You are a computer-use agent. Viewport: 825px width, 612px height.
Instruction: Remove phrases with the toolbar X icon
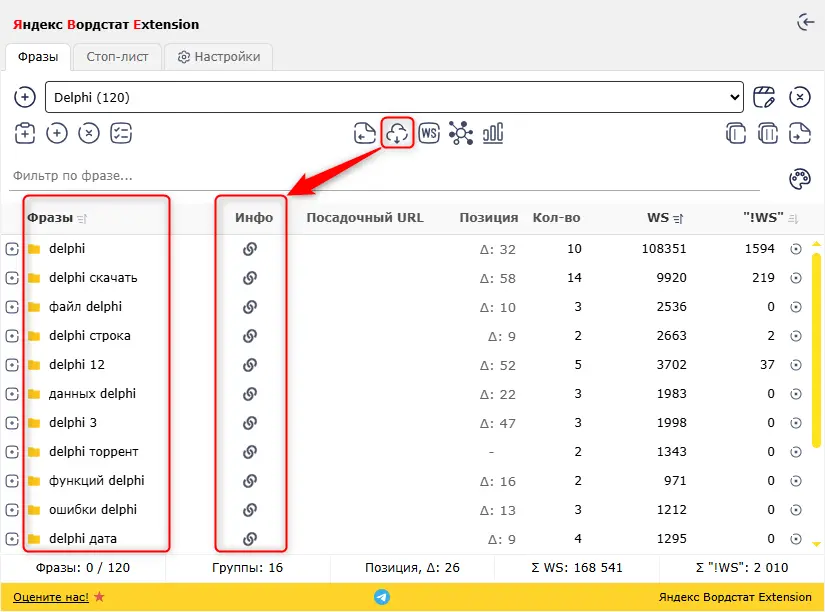(89, 133)
